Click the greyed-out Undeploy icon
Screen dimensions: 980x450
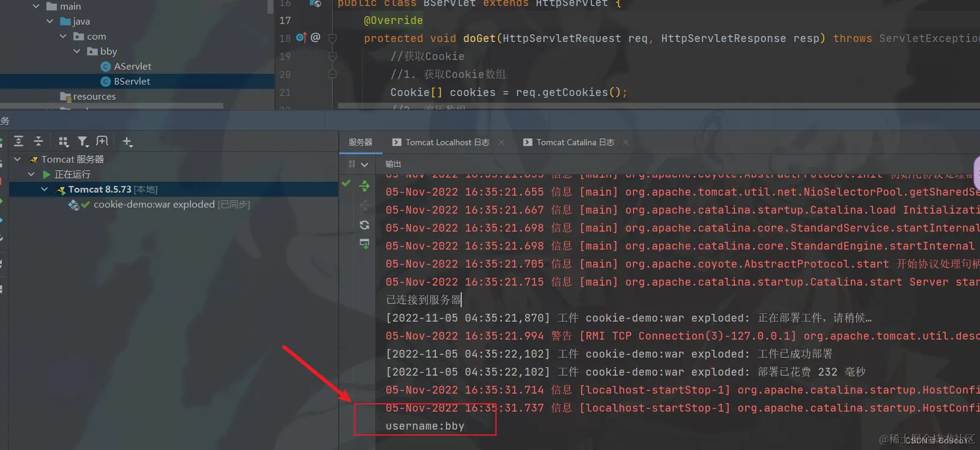(364, 205)
